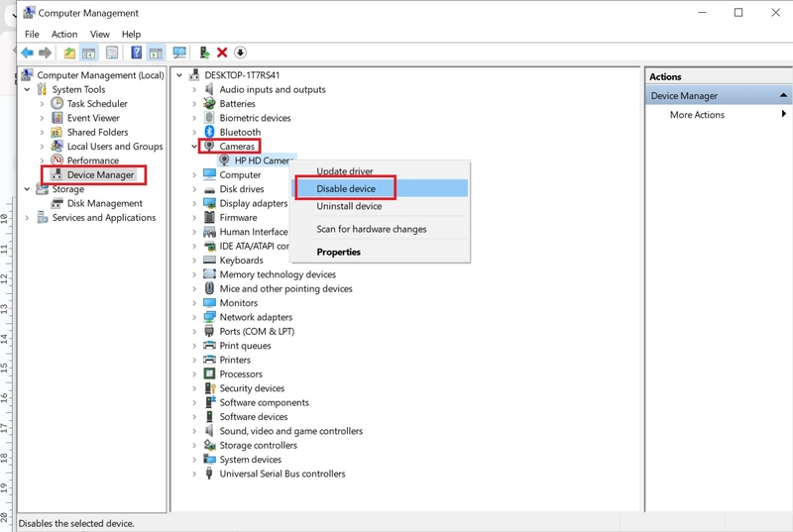Click the Scan for hardware changes monitor icon
Image resolution: width=793 pixels, height=532 pixels.
point(179,53)
